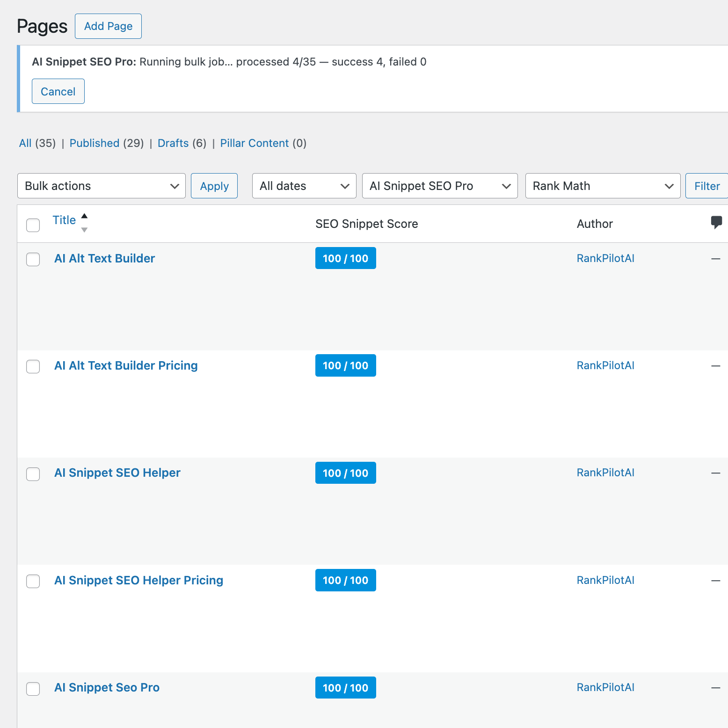Click the 100/100 score badge for AI Alt Text Builder
Viewport: 728px width, 728px height.
click(x=345, y=258)
